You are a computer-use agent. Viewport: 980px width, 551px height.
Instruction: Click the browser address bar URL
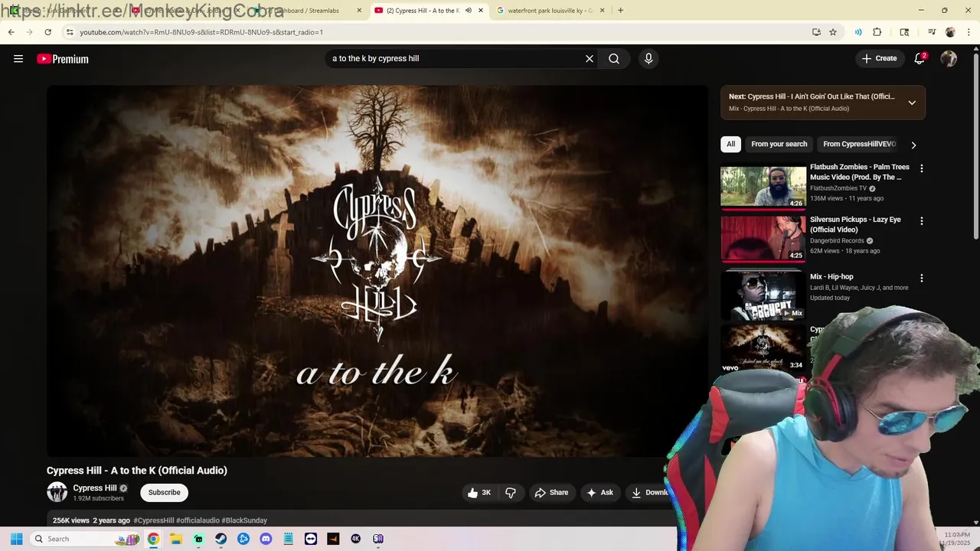[201, 32]
